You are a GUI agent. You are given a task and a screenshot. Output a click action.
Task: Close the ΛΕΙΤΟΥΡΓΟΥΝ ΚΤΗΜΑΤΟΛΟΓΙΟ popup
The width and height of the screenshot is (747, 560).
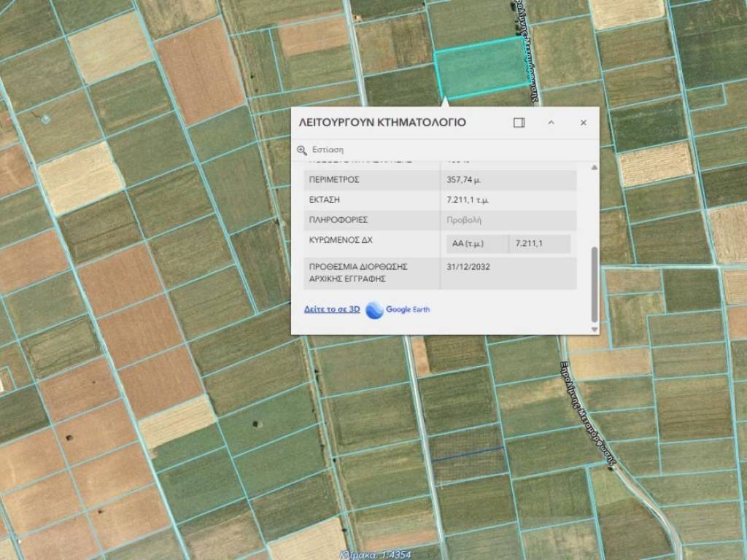coord(583,122)
